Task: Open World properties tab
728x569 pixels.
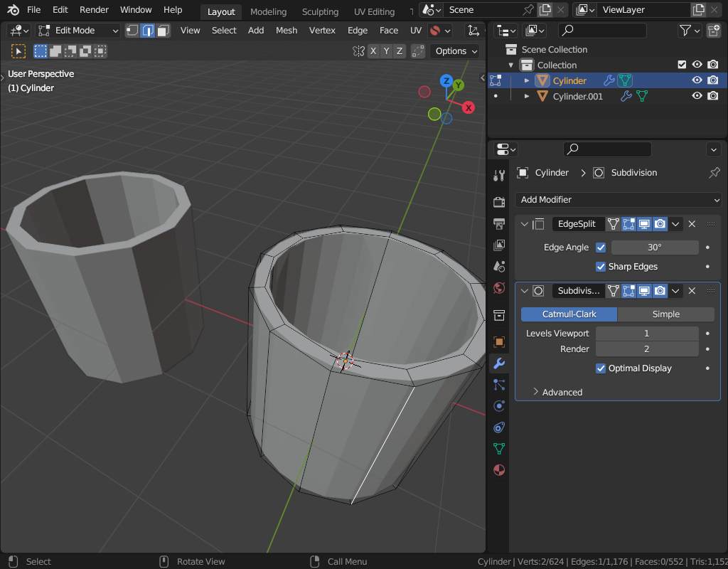Action: [x=499, y=288]
